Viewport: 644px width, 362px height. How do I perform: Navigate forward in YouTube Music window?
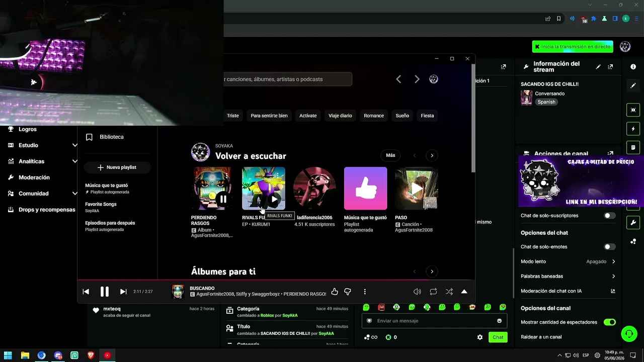[x=417, y=79]
